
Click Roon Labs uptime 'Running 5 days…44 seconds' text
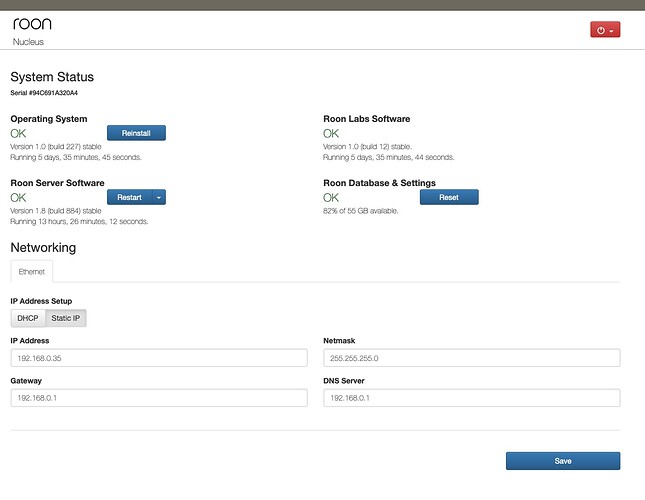[388, 157]
